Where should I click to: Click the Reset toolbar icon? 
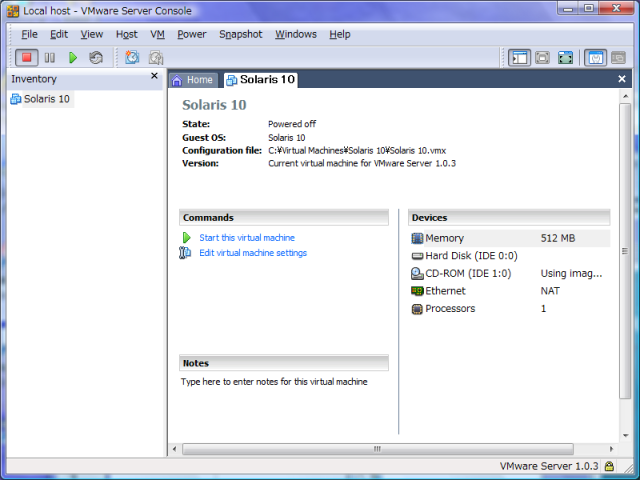click(x=96, y=58)
